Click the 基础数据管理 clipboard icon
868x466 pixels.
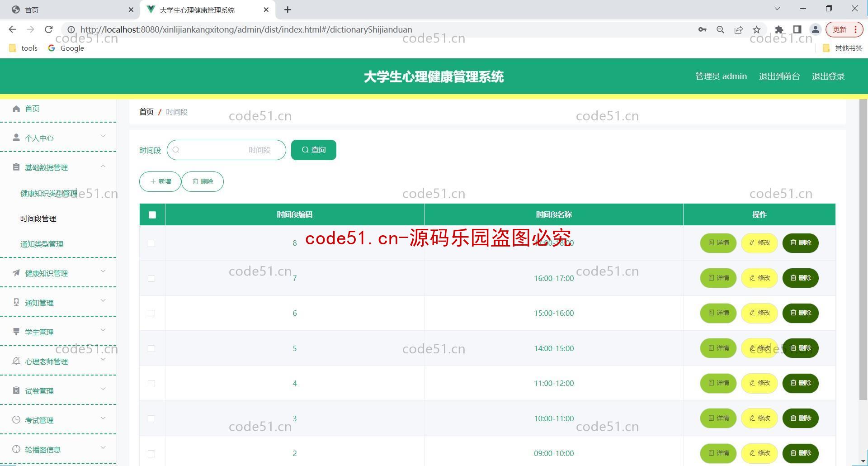(x=16, y=167)
